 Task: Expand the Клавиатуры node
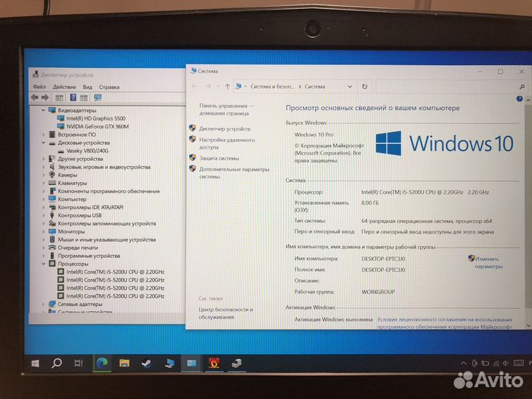(44, 183)
